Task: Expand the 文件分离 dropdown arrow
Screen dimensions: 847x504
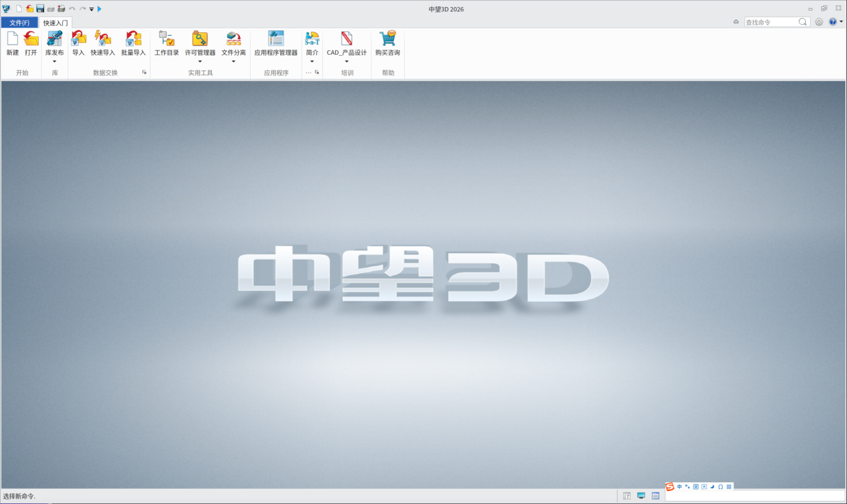Action: coord(234,61)
